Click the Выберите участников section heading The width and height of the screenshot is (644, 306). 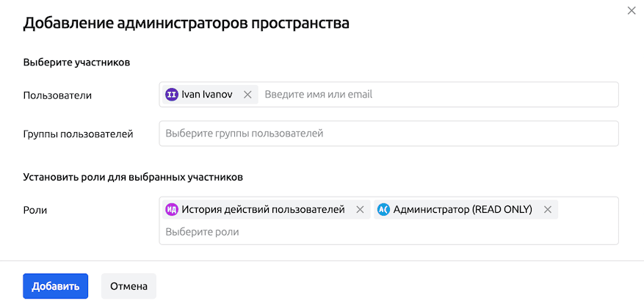[x=76, y=62]
